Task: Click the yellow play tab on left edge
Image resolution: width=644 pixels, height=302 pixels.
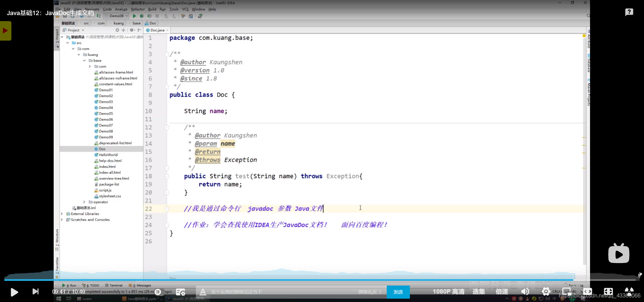Action: [5, 31]
